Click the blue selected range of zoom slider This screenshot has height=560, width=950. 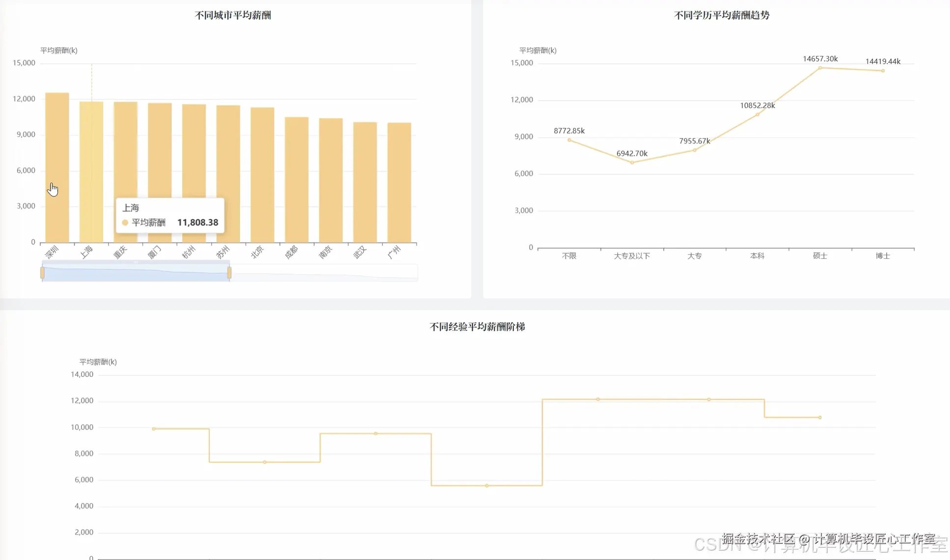pyautogui.click(x=136, y=274)
